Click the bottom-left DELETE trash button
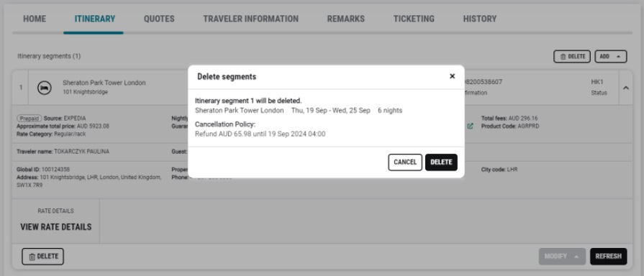The width and height of the screenshot is (644, 276). click(42, 257)
